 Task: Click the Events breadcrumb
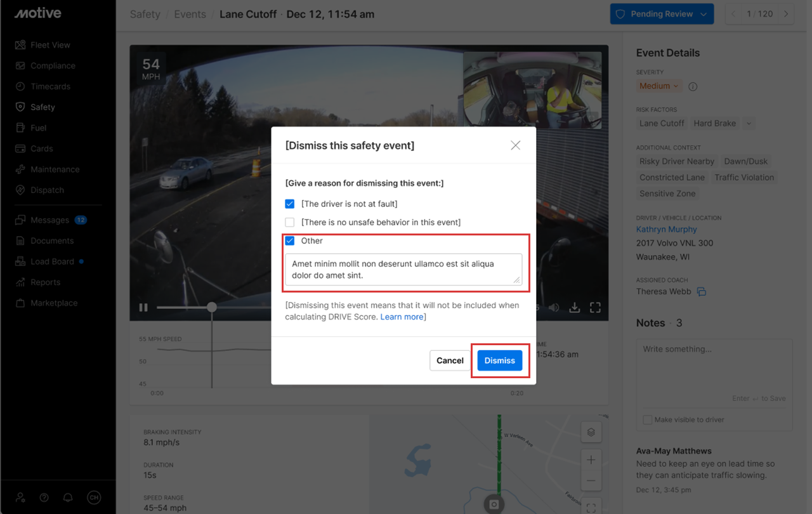[x=190, y=14]
